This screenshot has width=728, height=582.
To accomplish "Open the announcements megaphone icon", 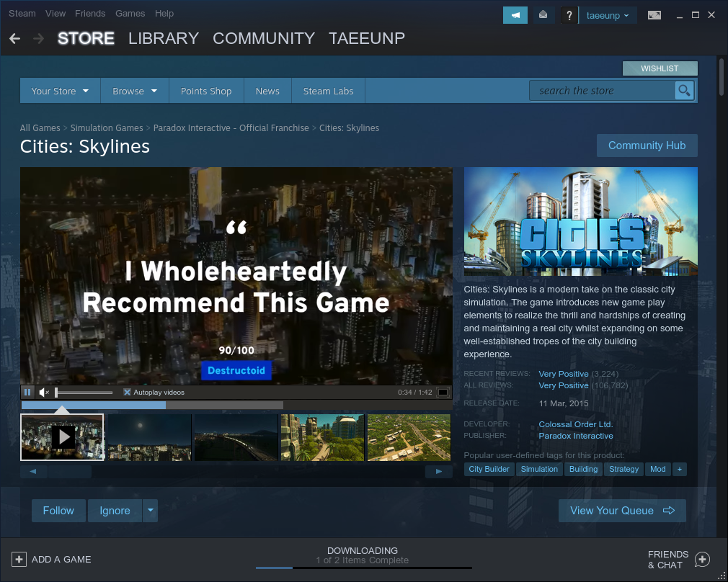I will (x=515, y=15).
